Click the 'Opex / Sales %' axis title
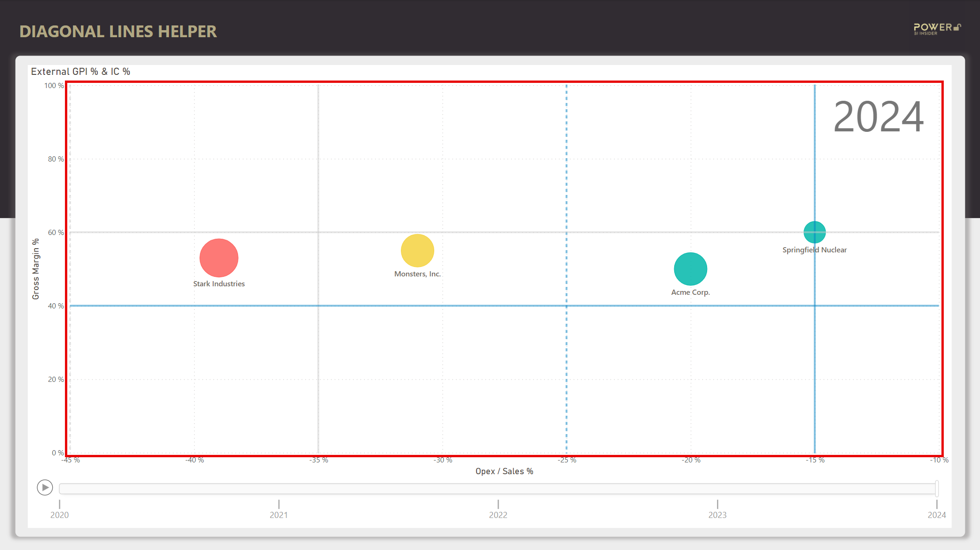Viewport: 980px width, 550px height. 504,471
